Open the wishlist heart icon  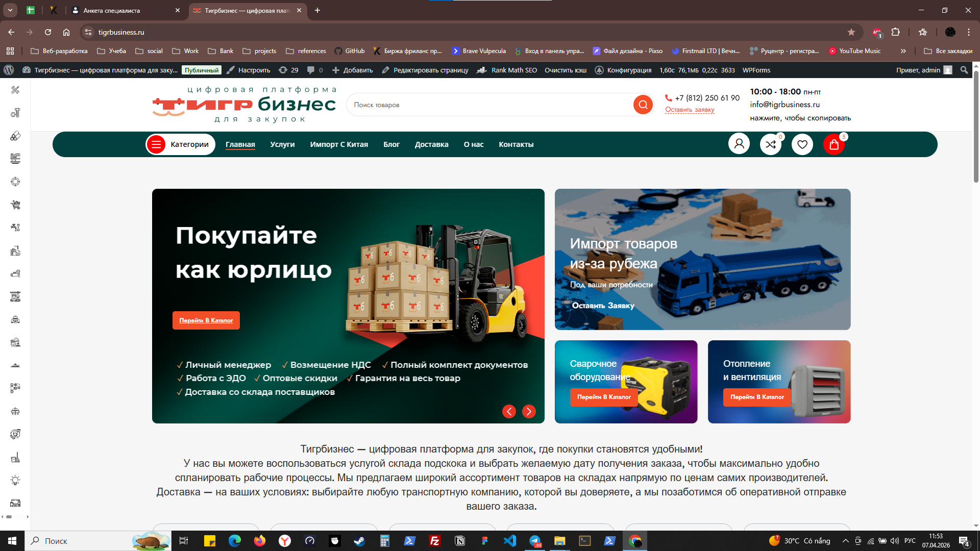pos(802,144)
